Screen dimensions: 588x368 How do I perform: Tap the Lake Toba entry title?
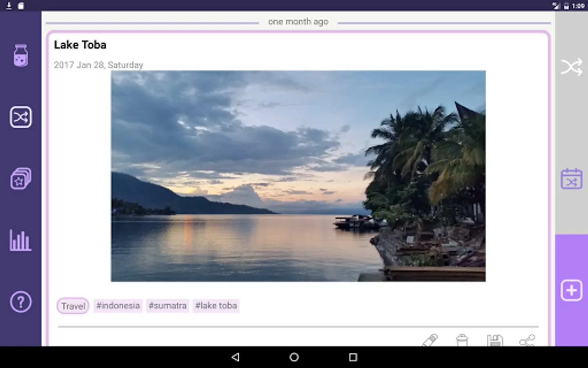coord(80,45)
